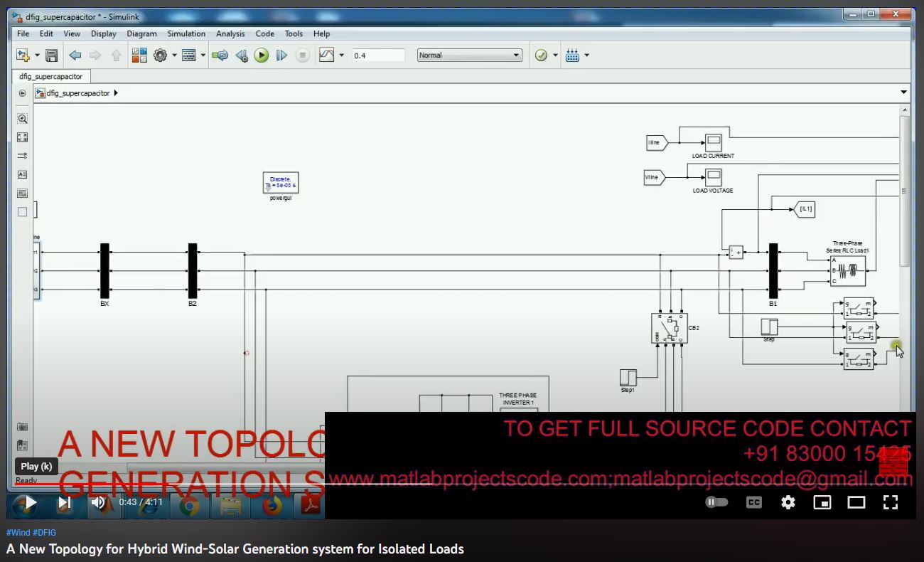This screenshot has width=924, height=562.
Task: Open the Model Explorer icon
Action: click(189, 55)
